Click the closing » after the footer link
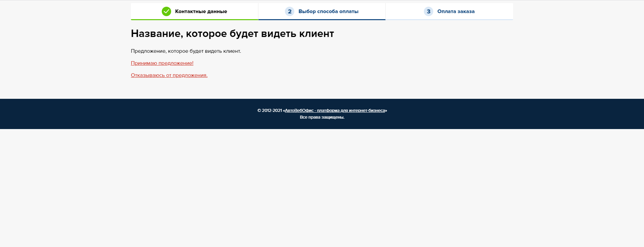 pos(386,111)
